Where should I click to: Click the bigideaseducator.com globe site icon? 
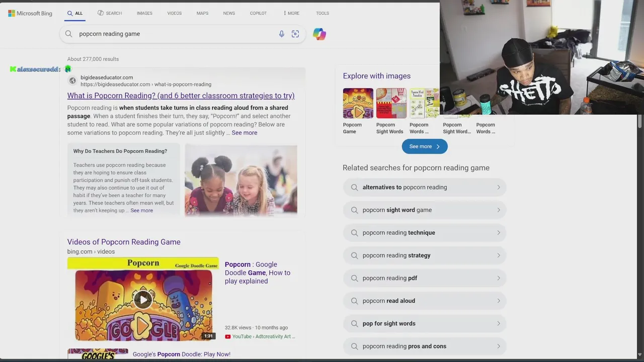pos(72,80)
